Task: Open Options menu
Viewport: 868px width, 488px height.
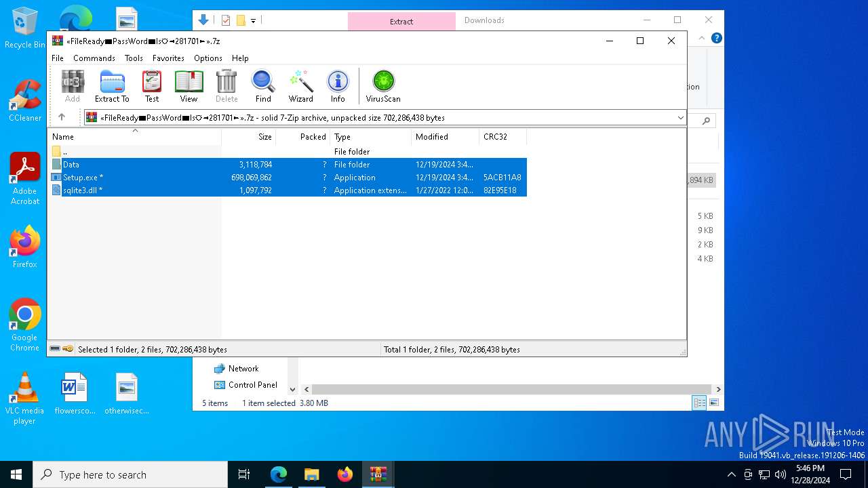Action: point(208,58)
